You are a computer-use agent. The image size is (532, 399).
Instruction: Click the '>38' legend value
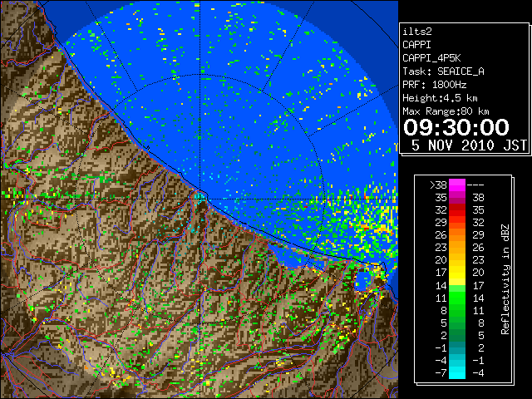[438, 185]
